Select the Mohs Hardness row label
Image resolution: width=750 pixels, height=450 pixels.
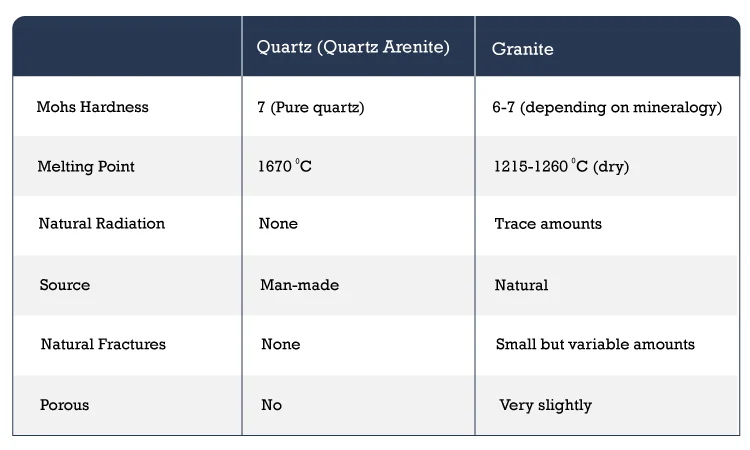click(x=93, y=107)
